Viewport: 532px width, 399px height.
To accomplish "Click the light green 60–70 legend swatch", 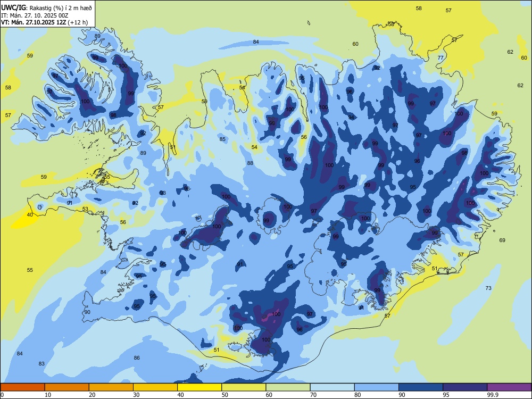I will (288, 387).
